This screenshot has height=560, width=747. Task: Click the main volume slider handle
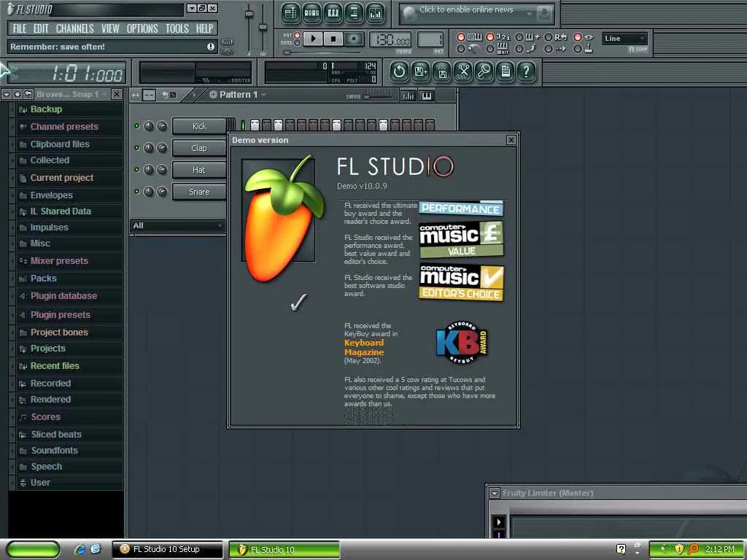point(249,14)
